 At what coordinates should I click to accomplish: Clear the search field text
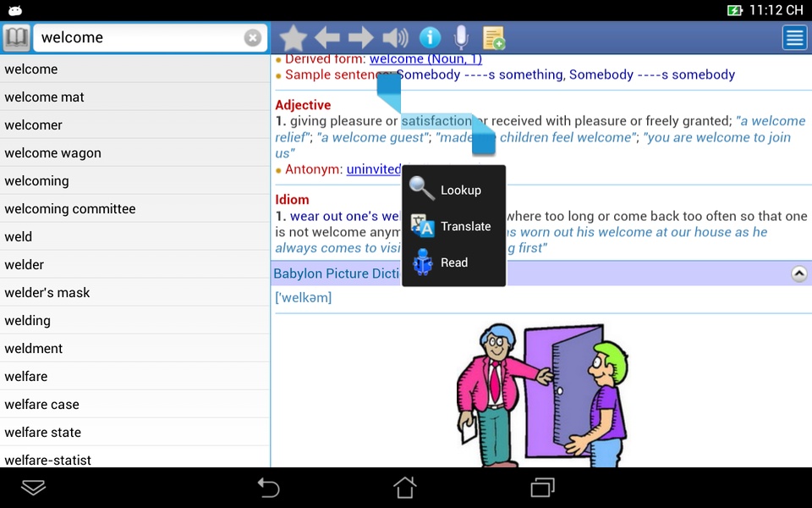tap(253, 38)
